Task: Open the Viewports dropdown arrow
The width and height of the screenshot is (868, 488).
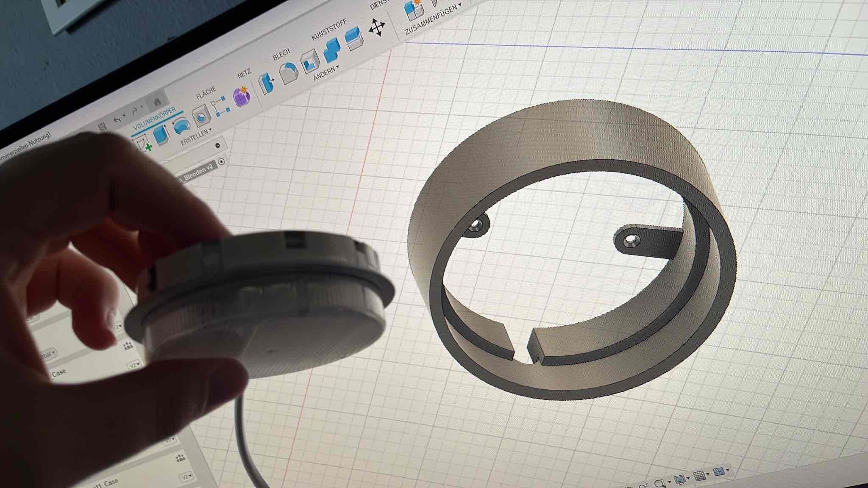Action: click(728, 470)
